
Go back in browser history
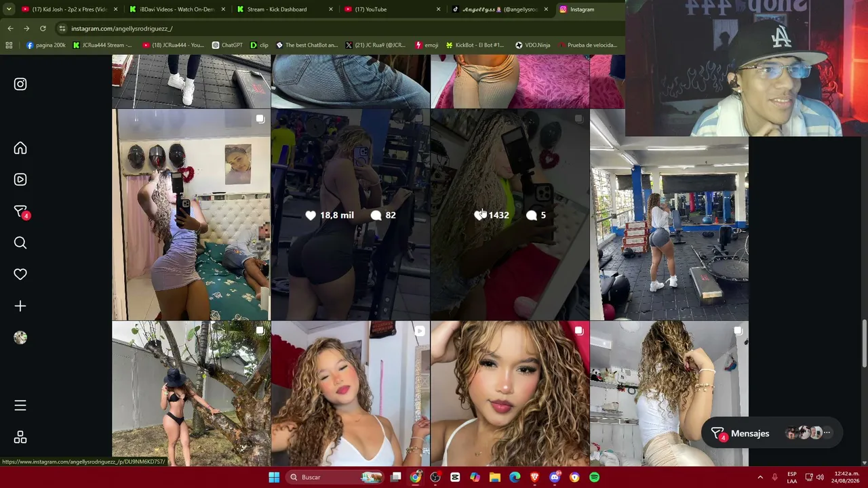click(10, 28)
